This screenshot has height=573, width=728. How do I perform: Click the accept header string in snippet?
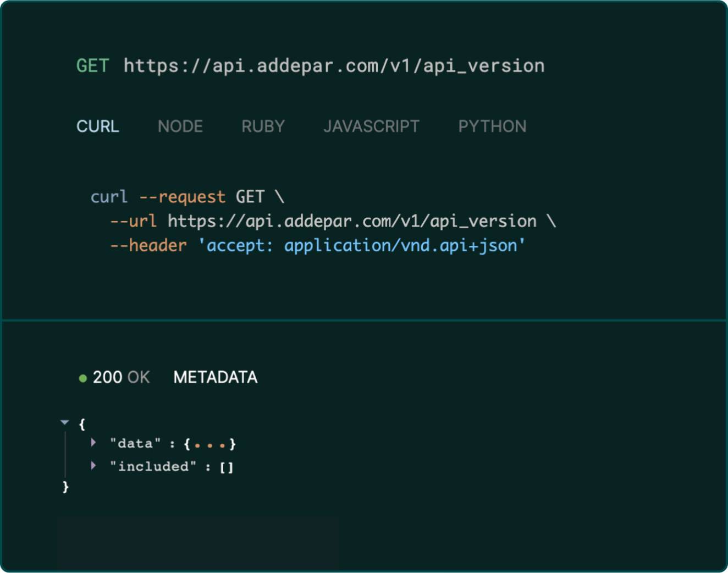(x=361, y=245)
